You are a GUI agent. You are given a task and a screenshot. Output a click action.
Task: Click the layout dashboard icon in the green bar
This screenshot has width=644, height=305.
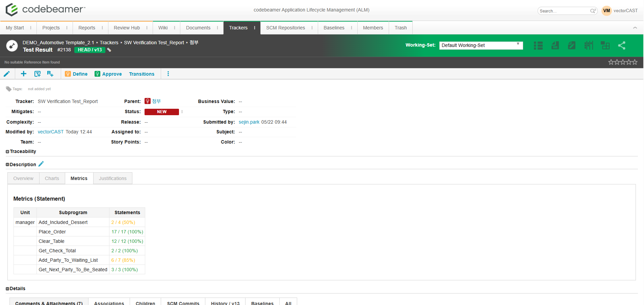click(605, 45)
